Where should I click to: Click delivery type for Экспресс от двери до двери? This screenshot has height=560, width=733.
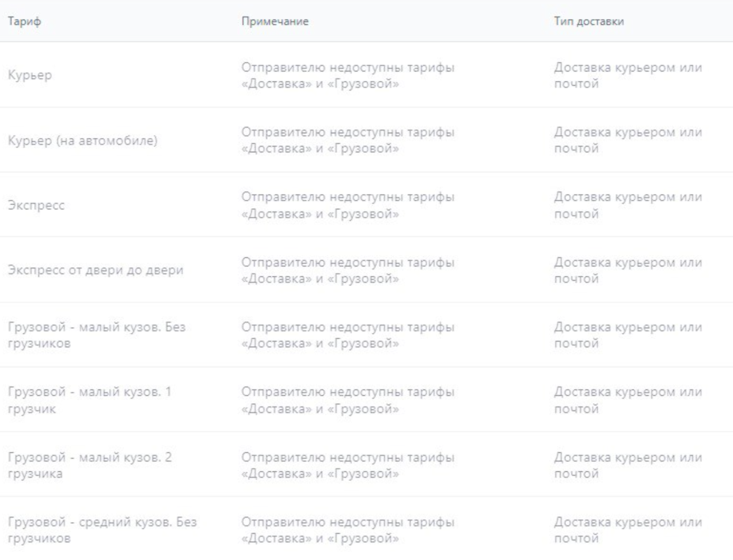point(628,270)
